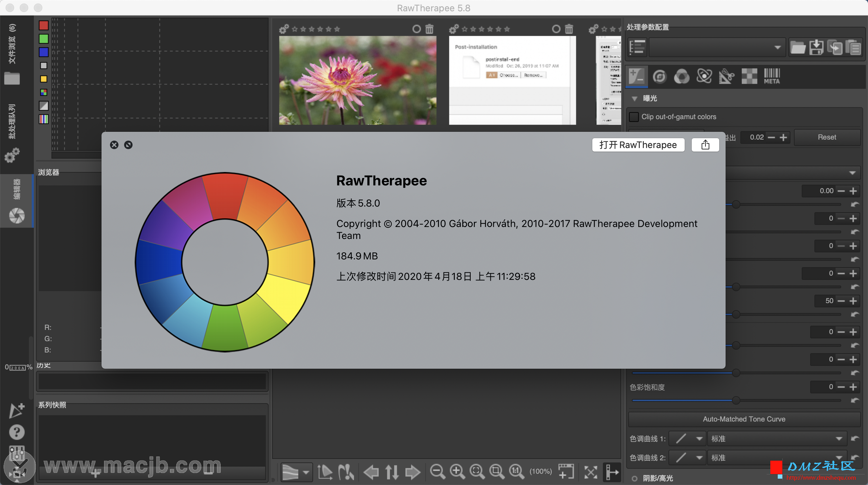Synchronize file browser with editor arrows
868x485 pixels.
click(x=392, y=472)
